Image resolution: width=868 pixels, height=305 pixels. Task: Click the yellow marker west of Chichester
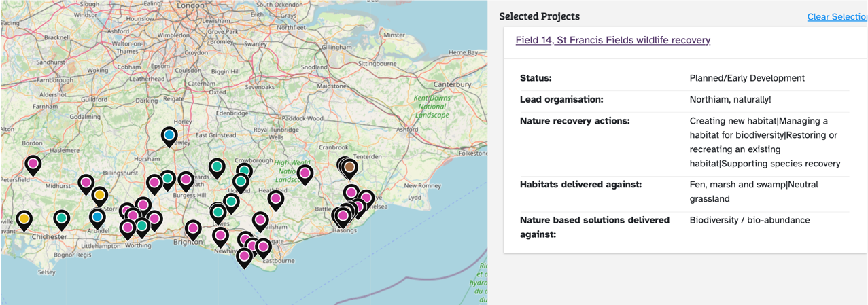(24, 219)
